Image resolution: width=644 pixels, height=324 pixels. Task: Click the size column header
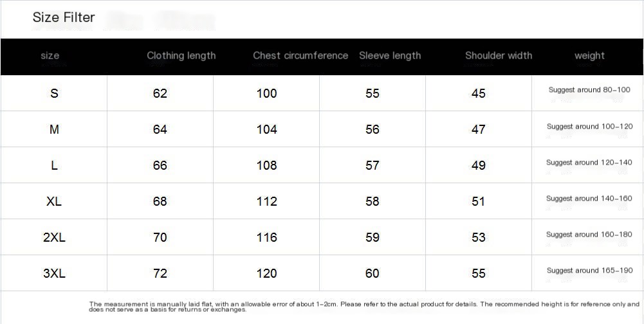[50, 56]
